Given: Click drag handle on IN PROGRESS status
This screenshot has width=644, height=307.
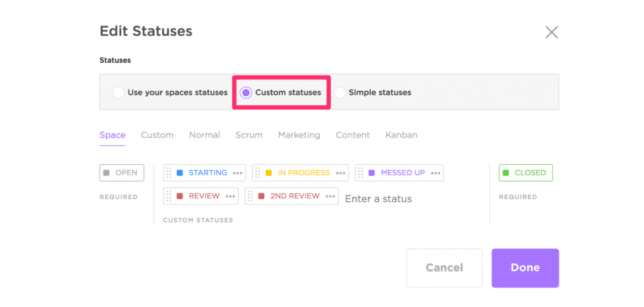Looking at the screenshot, I should (x=258, y=173).
